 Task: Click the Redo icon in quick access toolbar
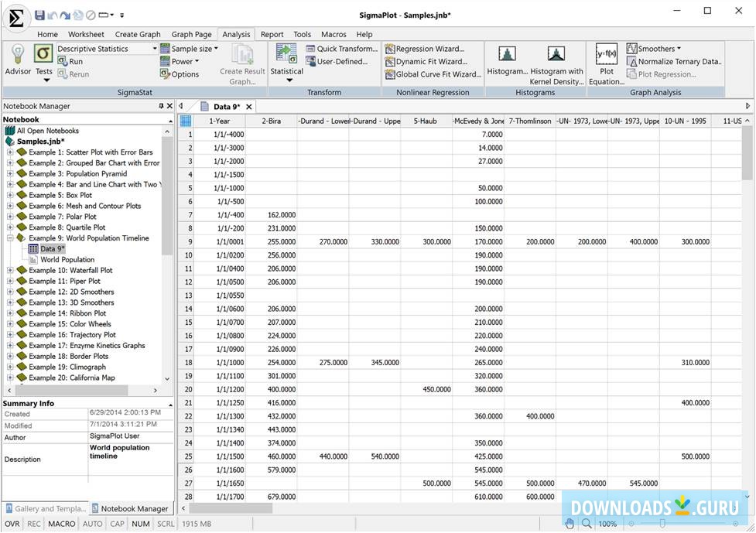click(x=65, y=15)
